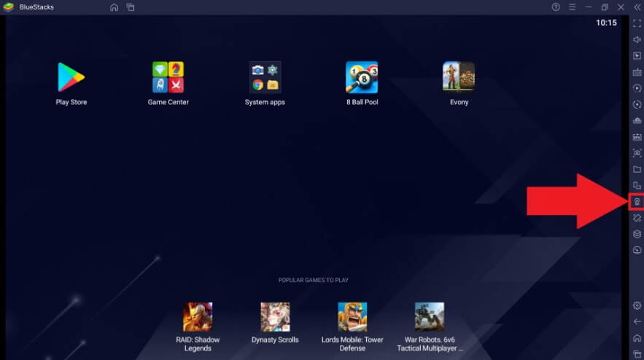Open the Help question mark icon

[x=556, y=7]
